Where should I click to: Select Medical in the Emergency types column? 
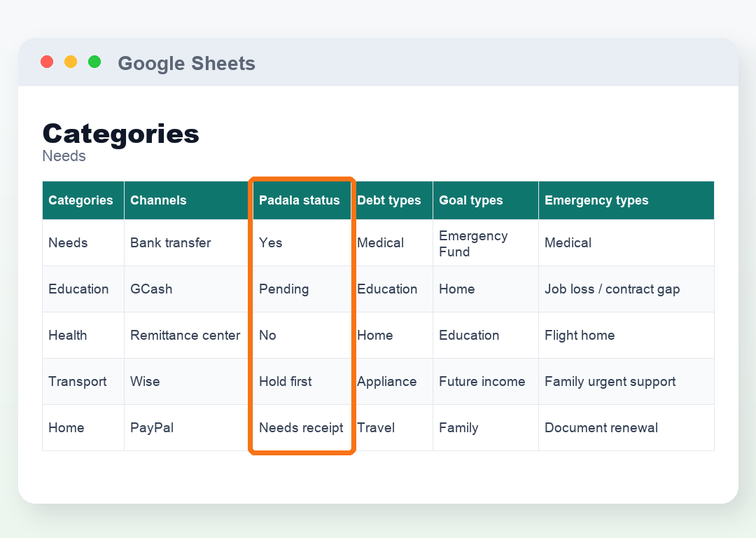point(626,242)
